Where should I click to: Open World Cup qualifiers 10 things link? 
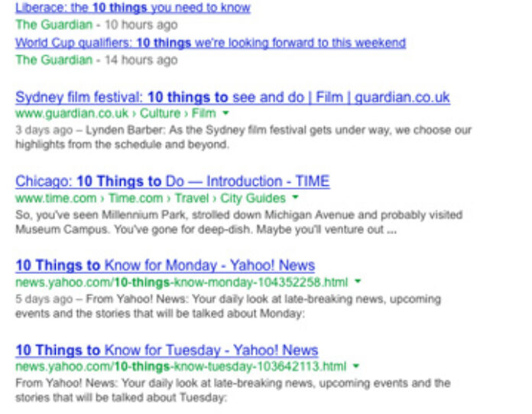tap(210, 43)
